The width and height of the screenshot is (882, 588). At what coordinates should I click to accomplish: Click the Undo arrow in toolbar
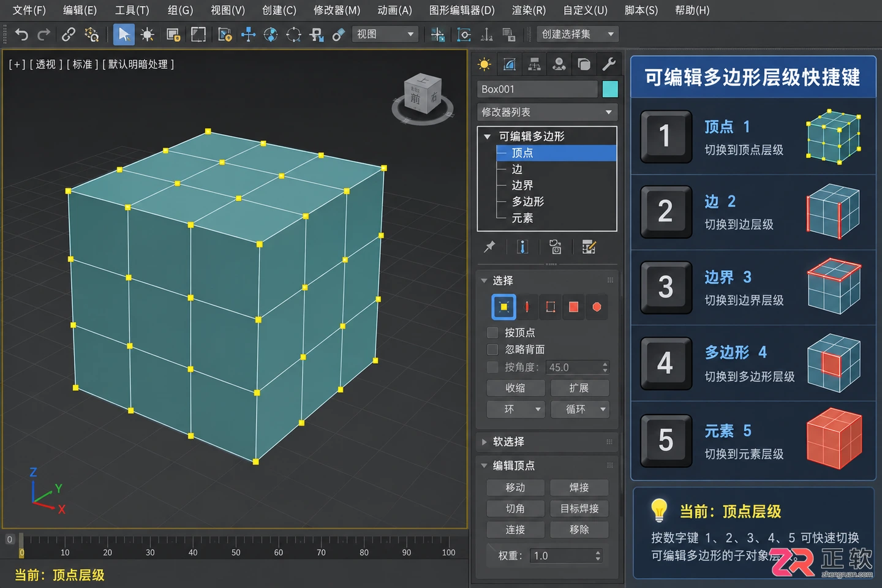[21, 34]
